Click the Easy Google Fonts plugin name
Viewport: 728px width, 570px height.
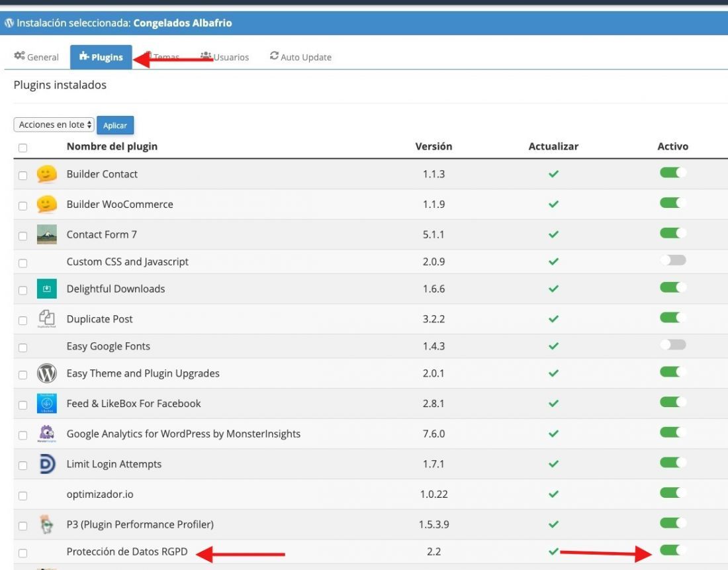coord(108,346)
